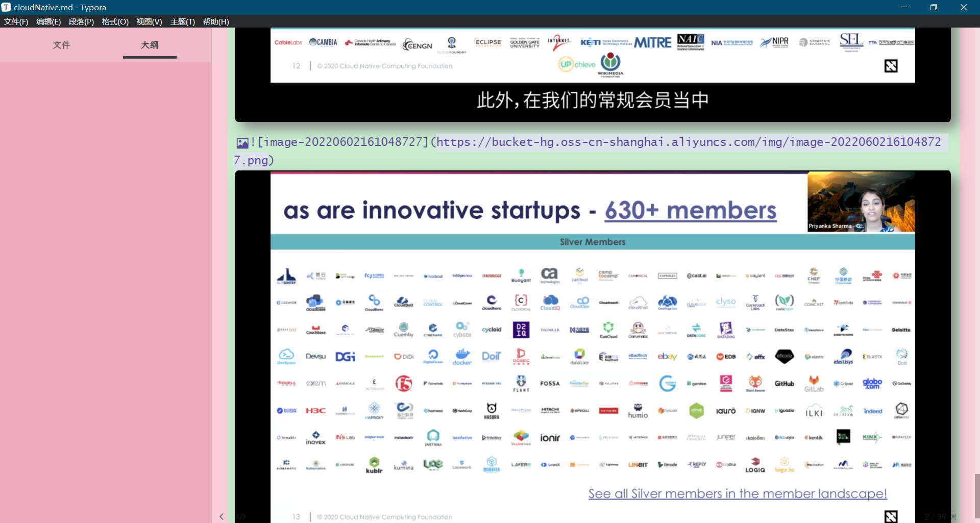Open the 主题(T) menu
The image size is (980, 523).
click(182, 21)
